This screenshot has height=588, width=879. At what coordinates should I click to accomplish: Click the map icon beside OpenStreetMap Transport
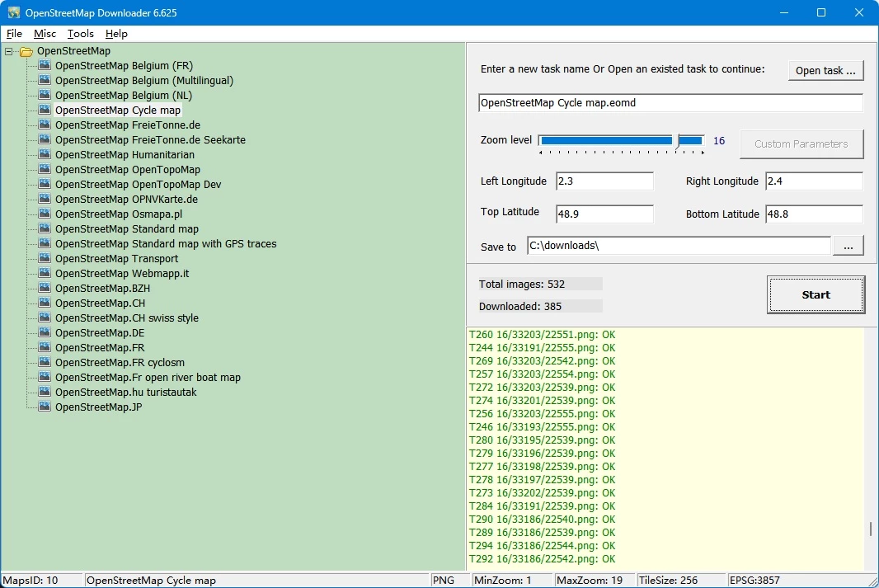pyautogui.click(x=45, y=258)
